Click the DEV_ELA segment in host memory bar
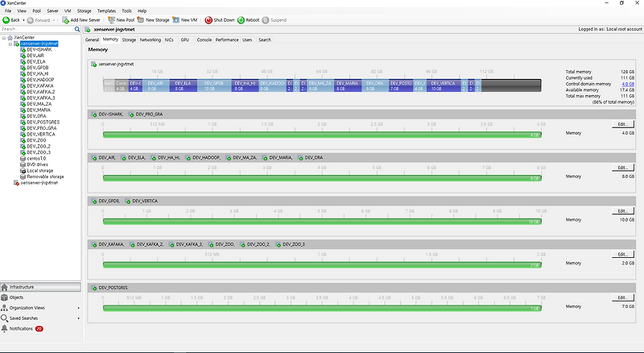 184,85
